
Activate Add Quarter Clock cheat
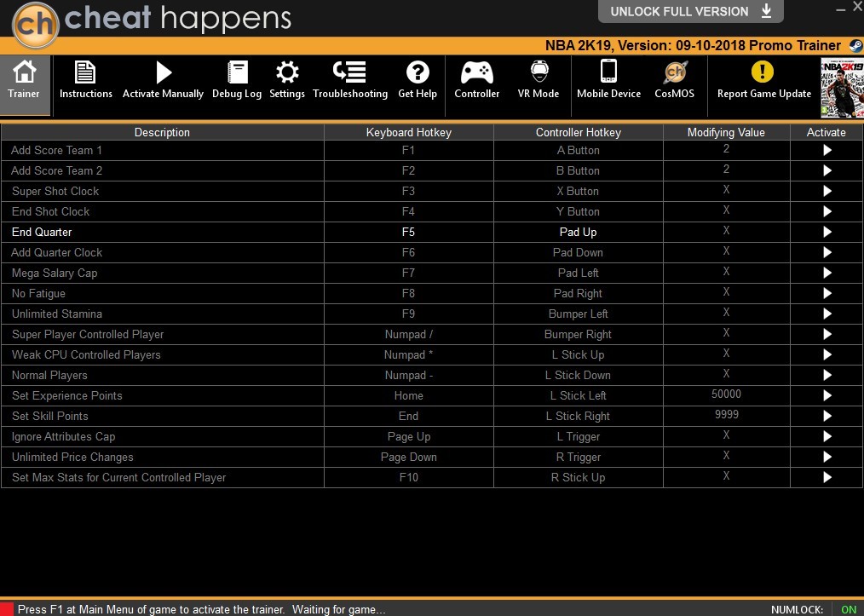[x=827, y=252]
